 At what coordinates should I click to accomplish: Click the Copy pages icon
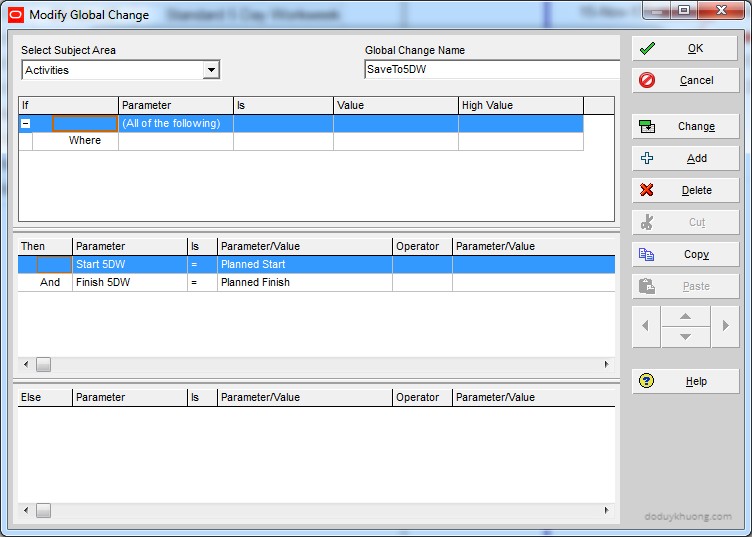click(647, 254)
